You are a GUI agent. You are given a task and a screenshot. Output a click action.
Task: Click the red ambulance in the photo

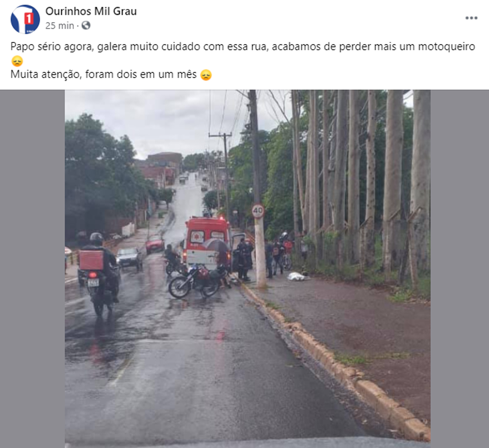[207, 241]
